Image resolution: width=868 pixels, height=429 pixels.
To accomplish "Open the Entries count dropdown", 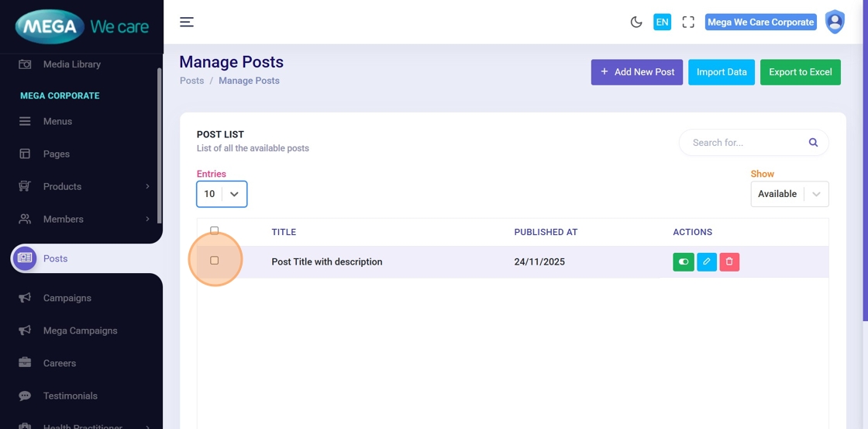I will coord(222,194).
